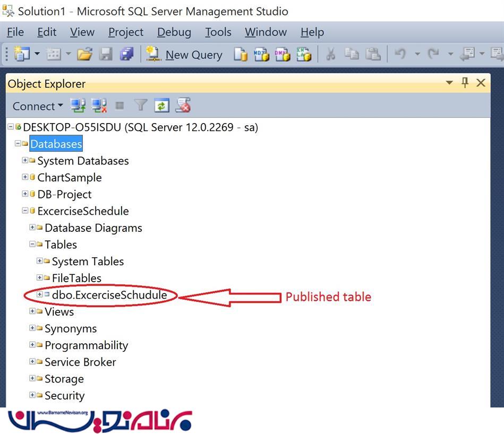Open the Undo history dropdown arrow

(x=417, y=54)
